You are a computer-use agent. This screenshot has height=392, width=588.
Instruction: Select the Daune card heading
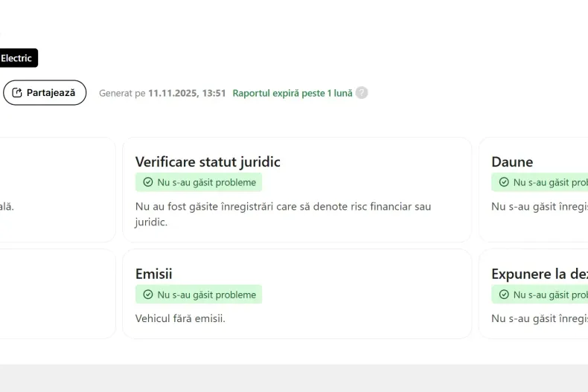coord(512,161)
